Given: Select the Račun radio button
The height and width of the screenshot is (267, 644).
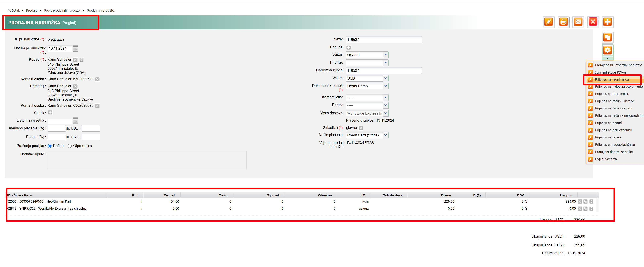Looking at the screenshot, I should [x=49, y=146].
